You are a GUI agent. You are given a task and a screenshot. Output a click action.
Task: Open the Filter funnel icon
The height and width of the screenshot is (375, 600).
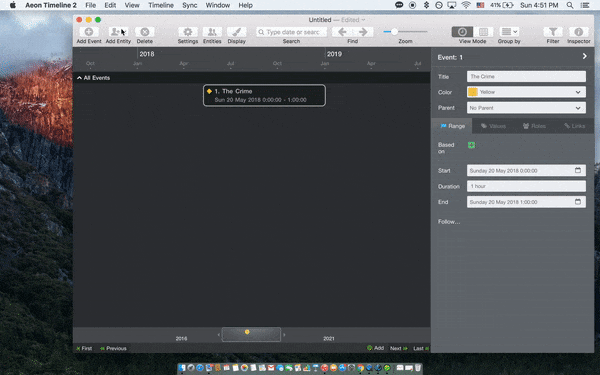(x=553, y=32)
